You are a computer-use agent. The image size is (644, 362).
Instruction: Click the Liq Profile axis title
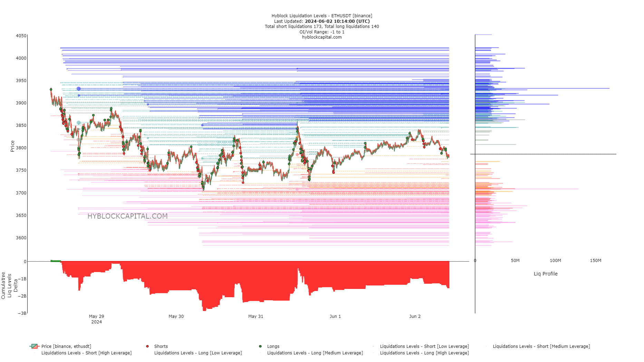tap(546, 274)
